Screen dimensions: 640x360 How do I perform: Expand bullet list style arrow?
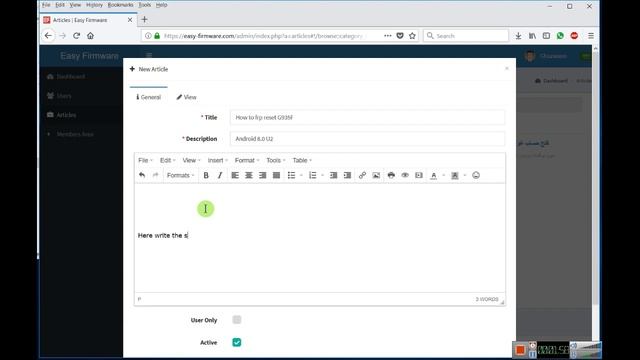[301, 176]
